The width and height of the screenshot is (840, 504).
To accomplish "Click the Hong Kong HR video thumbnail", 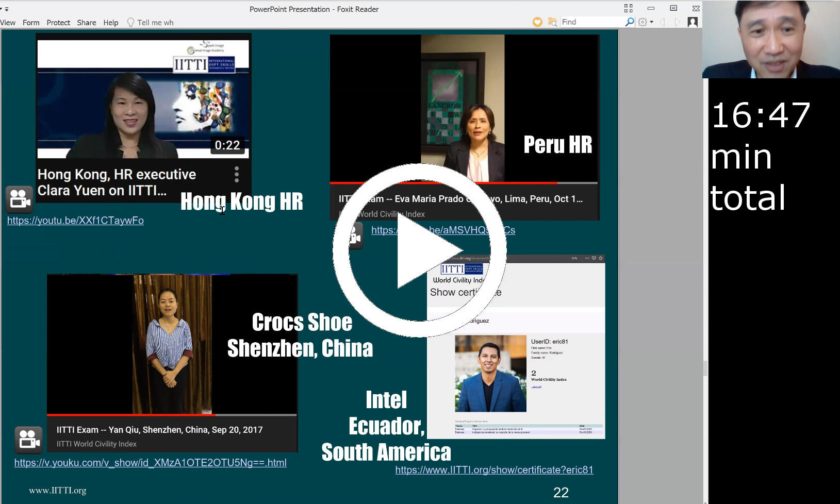I will click(143, 99).
